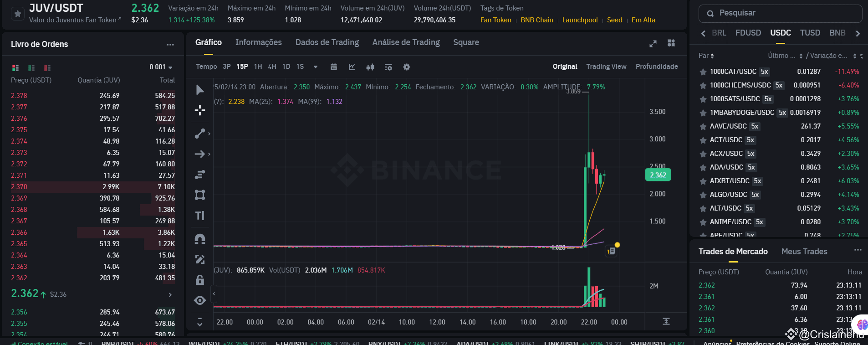The image size is (868, 345).
Task: Toggle stay-in-drawing-mode pencil icon
Action: (199, 259)
